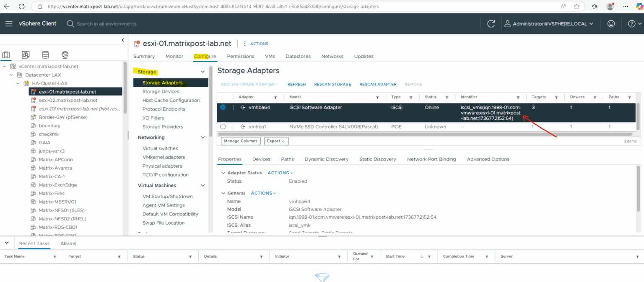644x282 pixels.
Task: Open the help question mark icon
Action: tap(631, 23)
